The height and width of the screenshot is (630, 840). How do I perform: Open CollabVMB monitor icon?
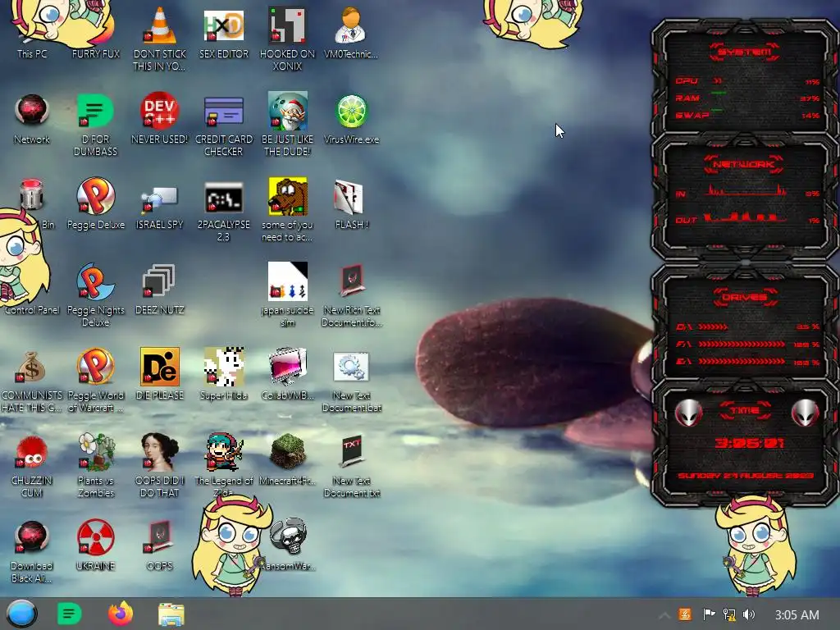click(288, 374)
